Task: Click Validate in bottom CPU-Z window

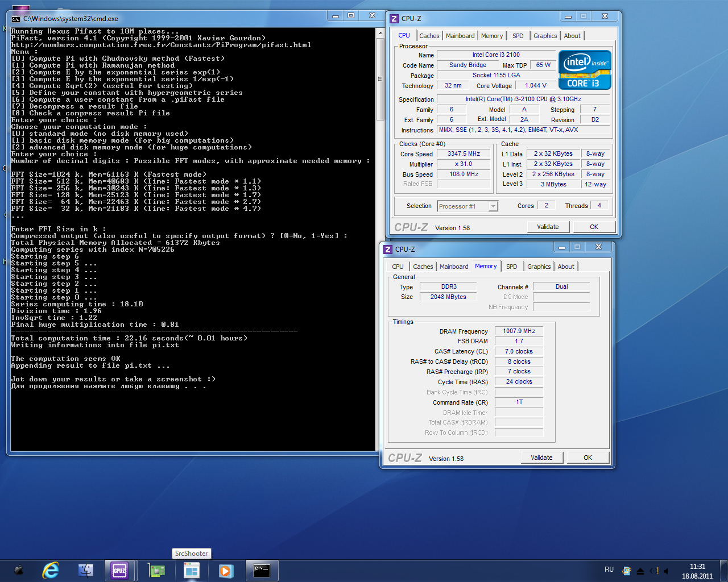Action: click(x=541, y=458)
